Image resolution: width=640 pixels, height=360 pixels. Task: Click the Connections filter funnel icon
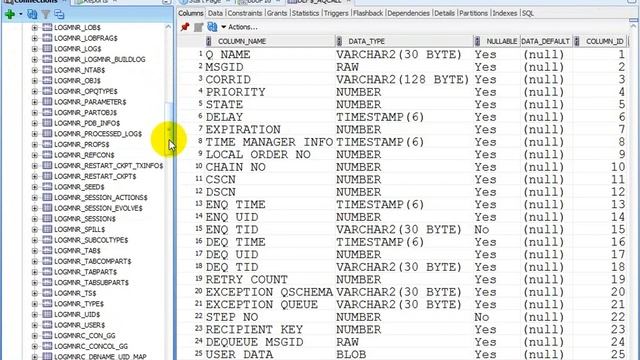click(46, 15)
